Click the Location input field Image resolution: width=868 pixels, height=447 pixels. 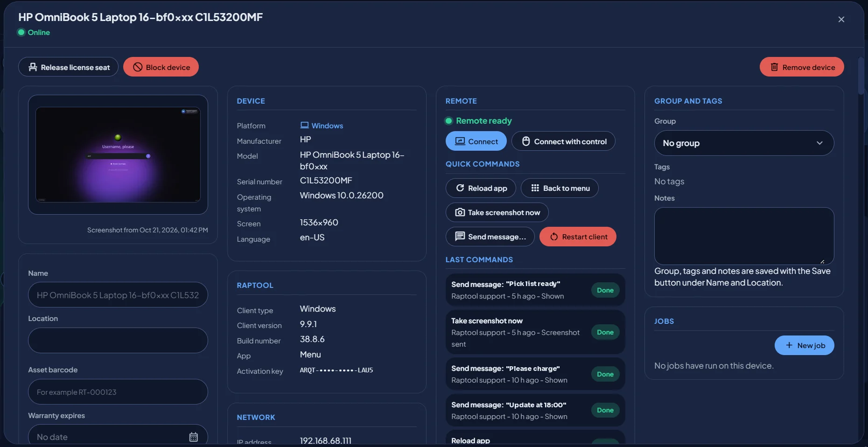coord(118,341)
